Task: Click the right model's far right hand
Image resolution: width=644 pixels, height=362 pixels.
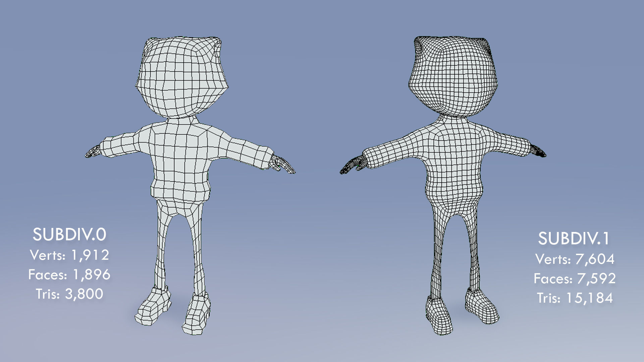Action: coord(538,152)
